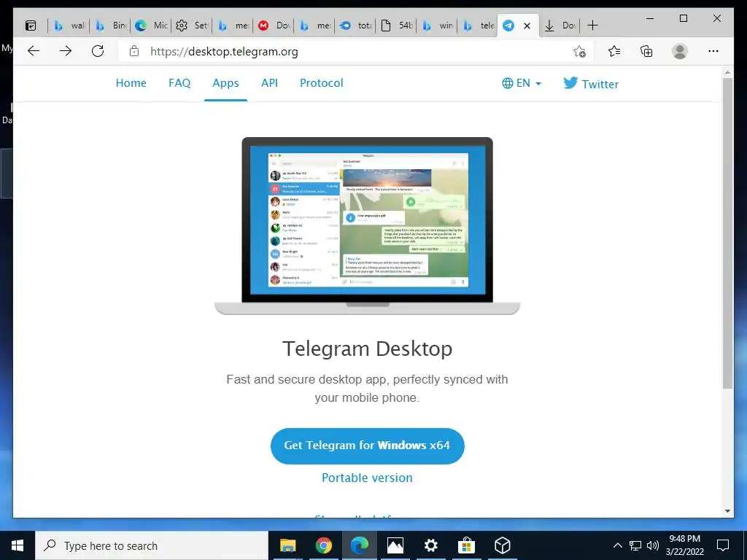Switch to the 'tele' Bing tab
The height and width of the screenshot is (560, 747).
click(478, 26)
